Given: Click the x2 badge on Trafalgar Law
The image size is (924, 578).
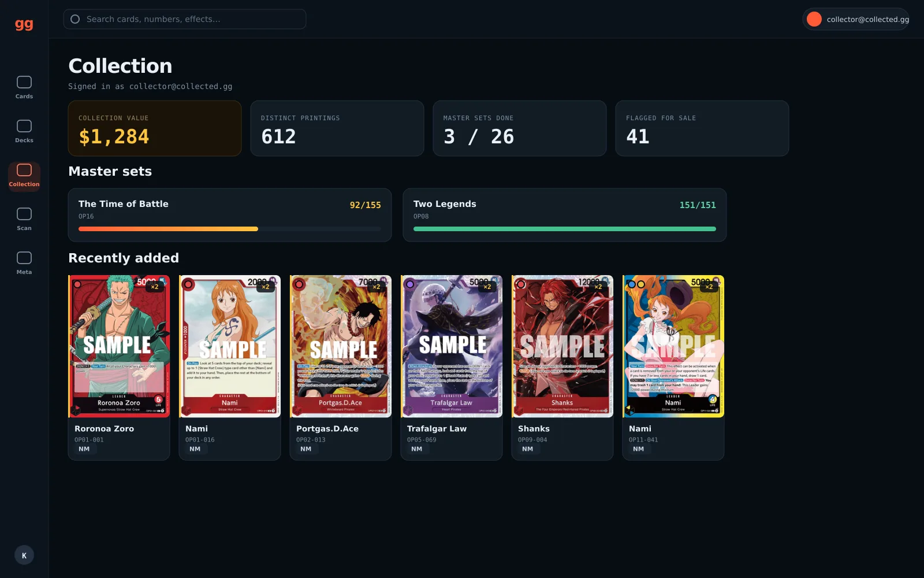Looking at the screenshot, I should (487, 287).
